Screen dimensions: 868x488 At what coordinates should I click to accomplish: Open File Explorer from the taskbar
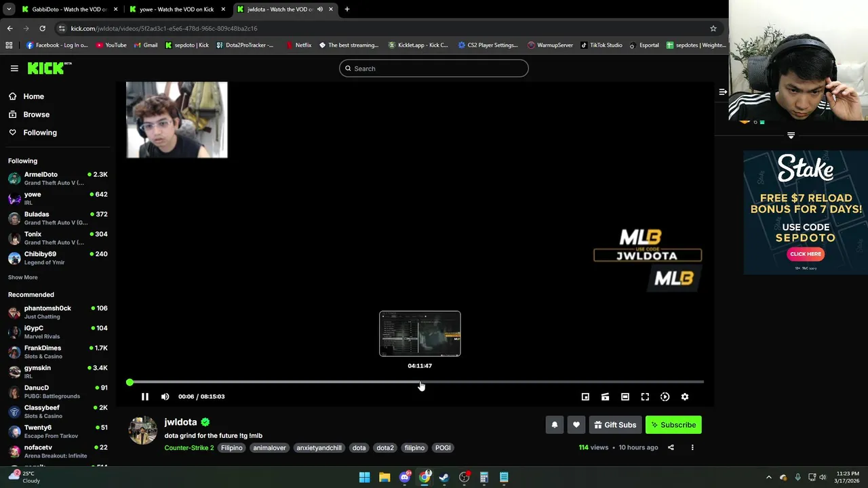[384, 477]
